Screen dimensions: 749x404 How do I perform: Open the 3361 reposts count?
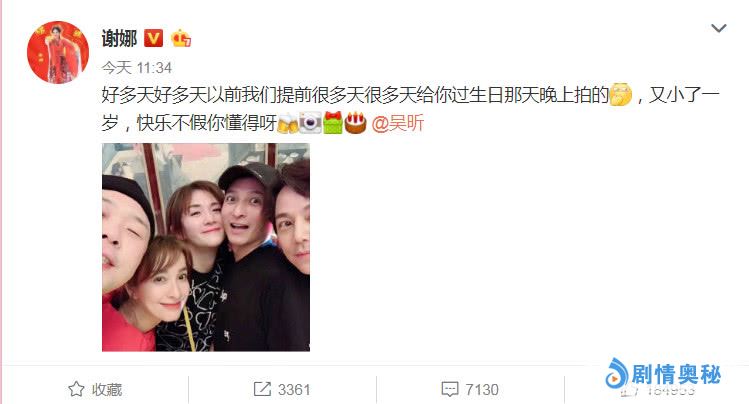(x=294, y=390)
